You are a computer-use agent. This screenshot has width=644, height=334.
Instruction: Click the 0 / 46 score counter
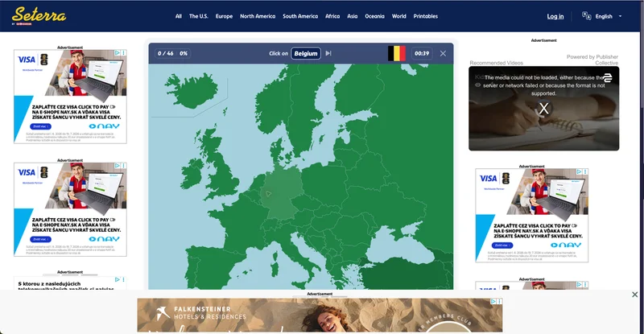(166, 53)
